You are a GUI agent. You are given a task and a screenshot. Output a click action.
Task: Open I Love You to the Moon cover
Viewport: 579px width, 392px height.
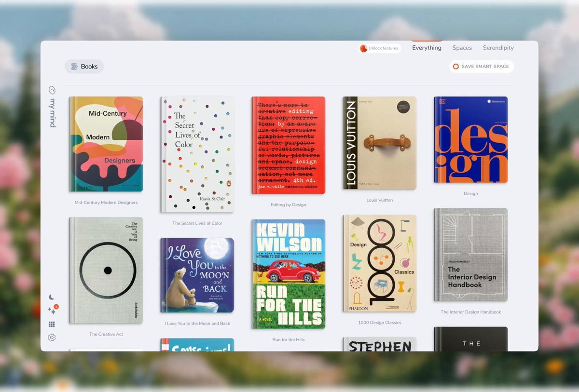pyautogui.click(x=197, y=275)
